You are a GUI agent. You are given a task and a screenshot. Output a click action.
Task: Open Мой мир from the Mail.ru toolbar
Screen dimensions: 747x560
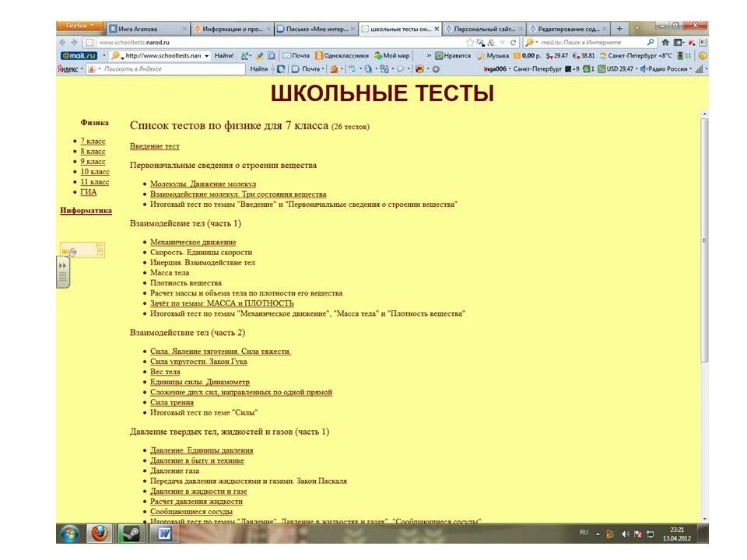393,55
